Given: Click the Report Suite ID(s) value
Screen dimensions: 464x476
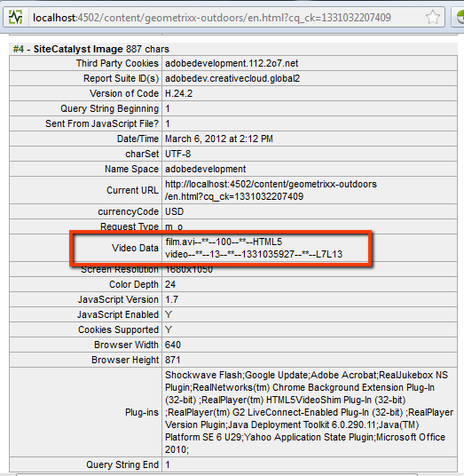Looking at the screenshot, I should coord(232,78).
